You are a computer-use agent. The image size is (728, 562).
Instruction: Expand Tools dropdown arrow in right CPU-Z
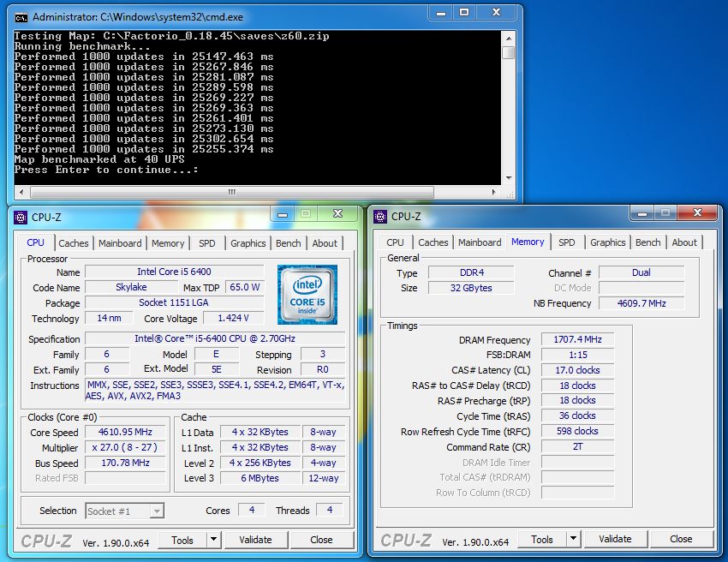[x=573, y=539]
